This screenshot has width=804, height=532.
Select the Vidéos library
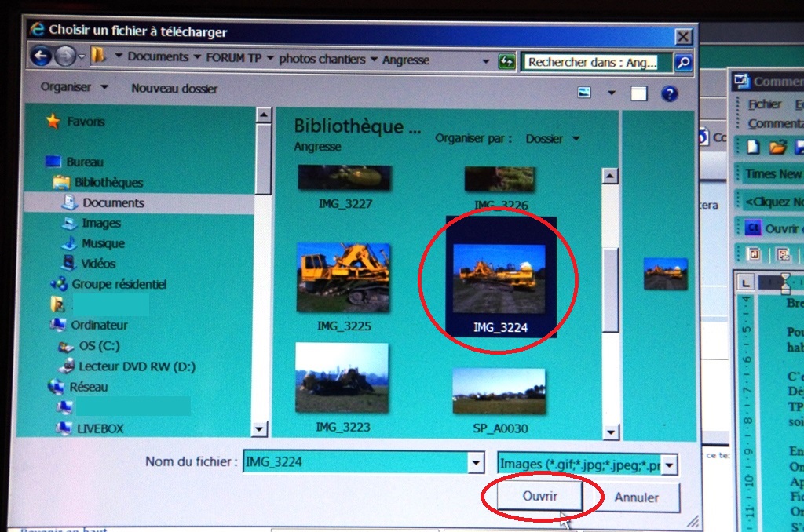click(x=89, y=264)
